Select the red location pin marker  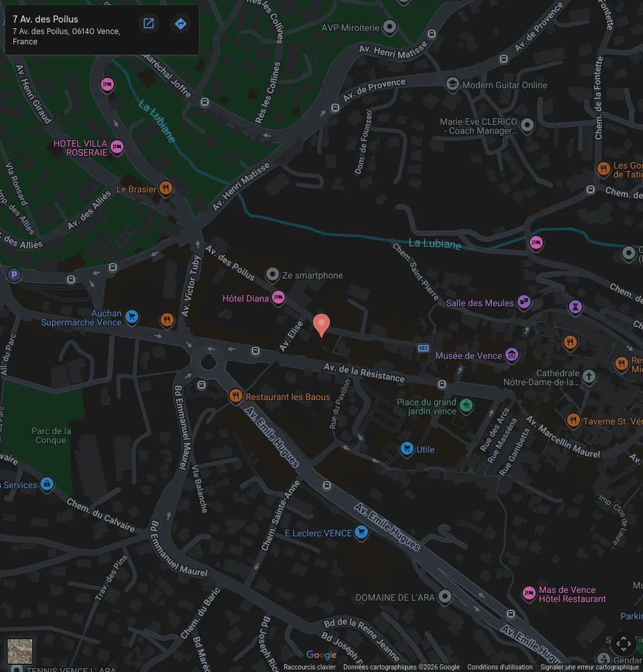[x=321, y=325]
